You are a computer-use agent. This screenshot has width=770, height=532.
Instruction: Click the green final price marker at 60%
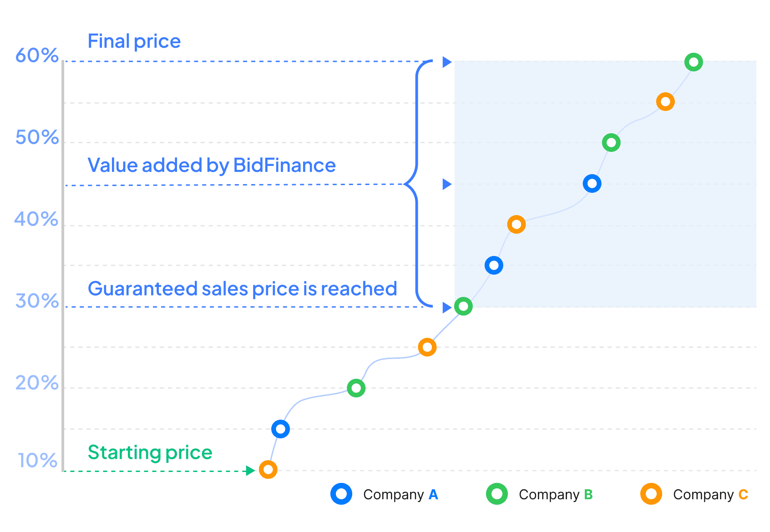pos(694,62)
